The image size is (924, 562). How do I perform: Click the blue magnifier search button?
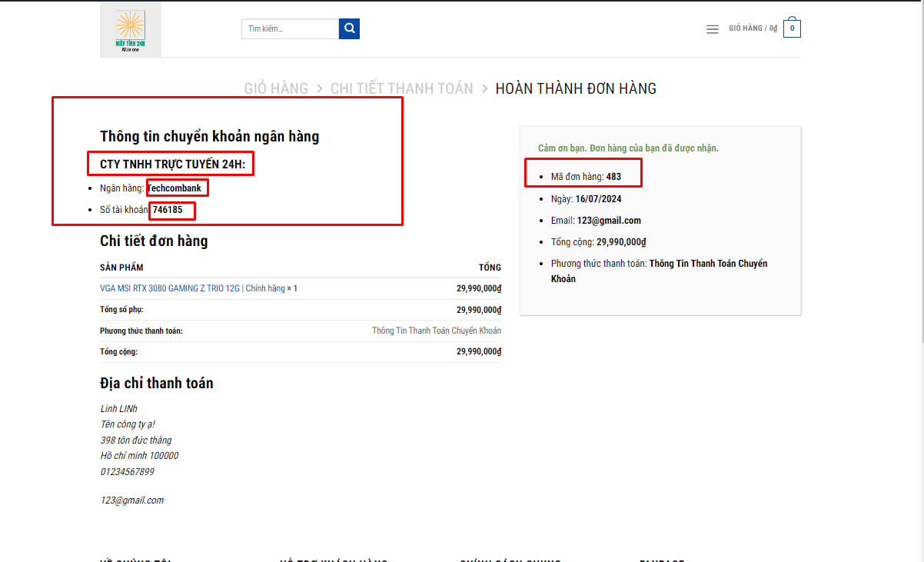pos(350,28)
